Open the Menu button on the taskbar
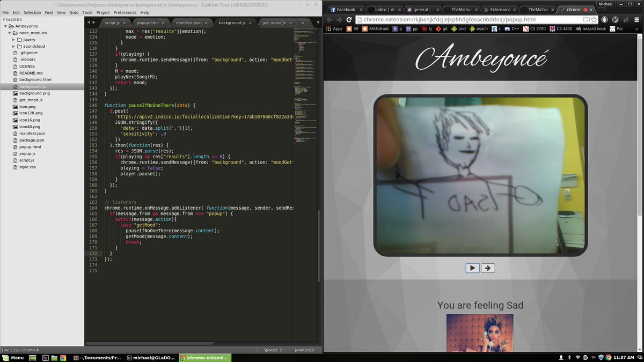 (13, 358)
